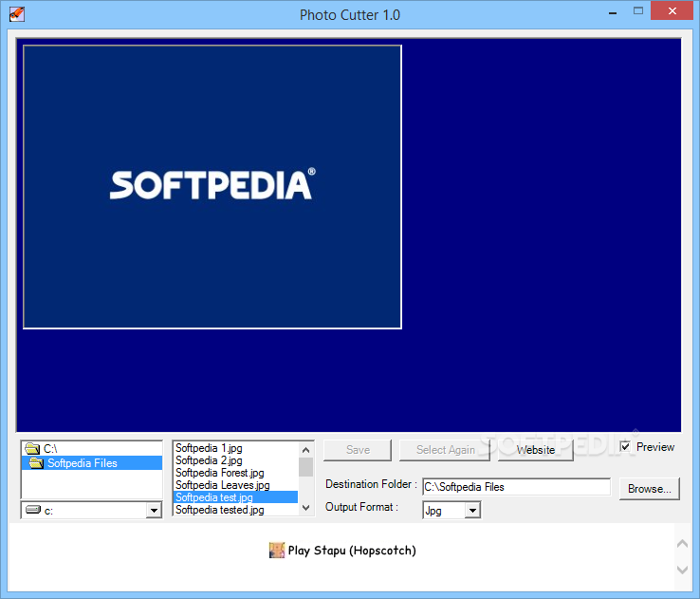Open the Play Stapu (Hopscotch) link
The image size is (700, 599).
tap(352, 551)
